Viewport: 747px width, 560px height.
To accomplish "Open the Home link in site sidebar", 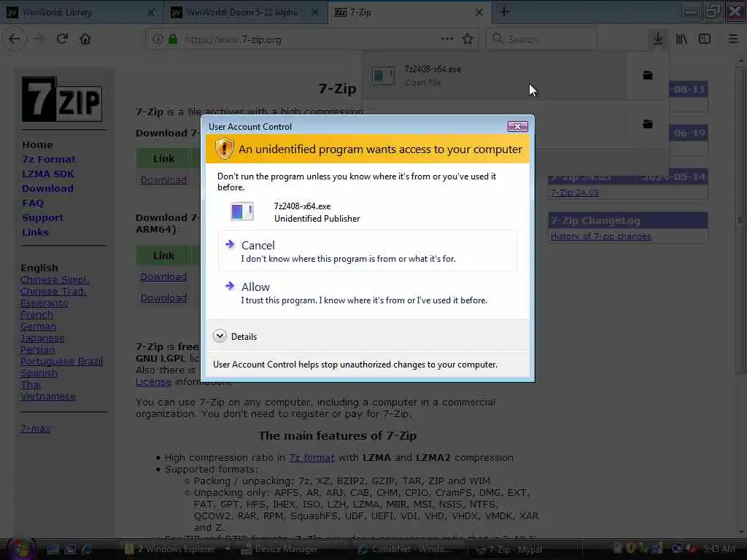I will (37, 145).
